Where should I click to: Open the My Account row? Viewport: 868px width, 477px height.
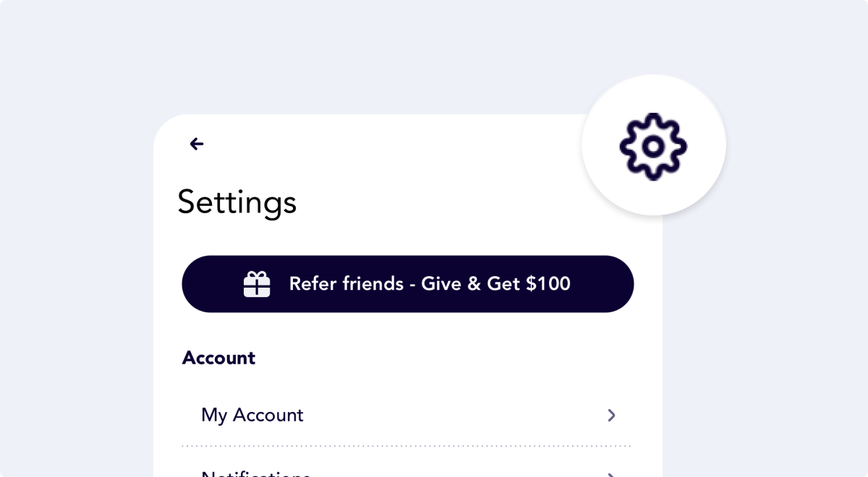408,415
